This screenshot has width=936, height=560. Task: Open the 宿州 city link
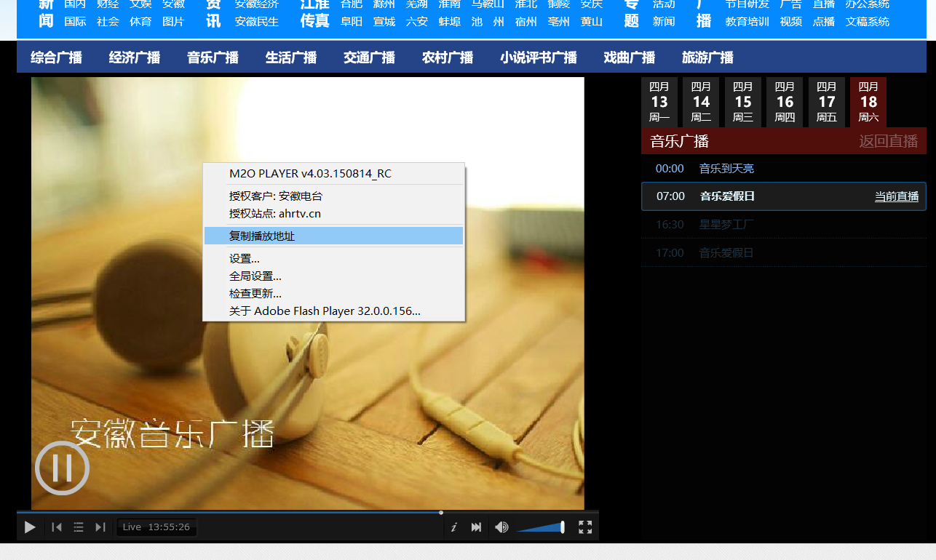[525, 22]
